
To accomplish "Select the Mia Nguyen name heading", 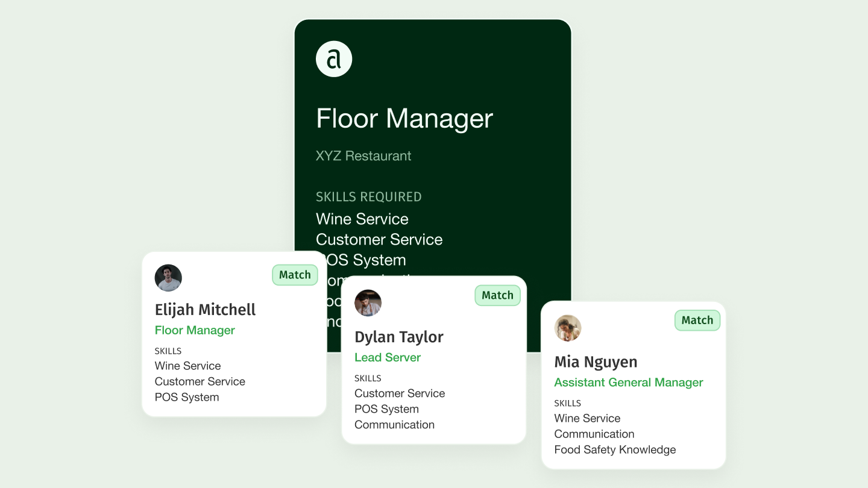I will coord(596,362).
